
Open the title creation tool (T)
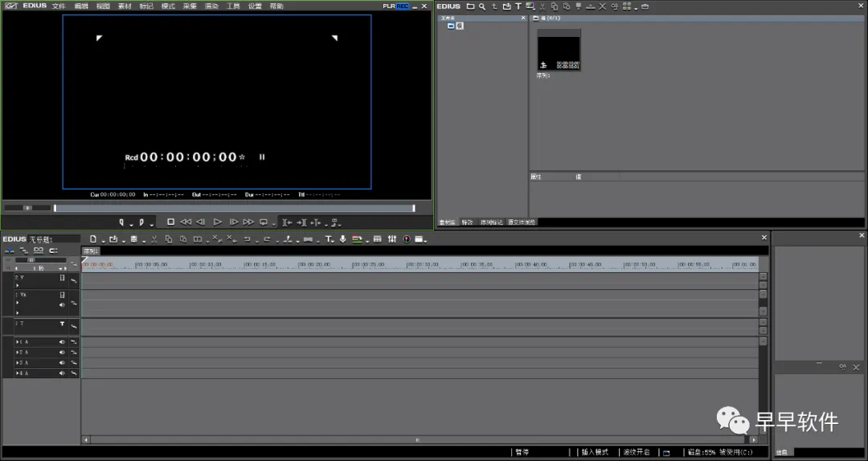pos(328,239)
